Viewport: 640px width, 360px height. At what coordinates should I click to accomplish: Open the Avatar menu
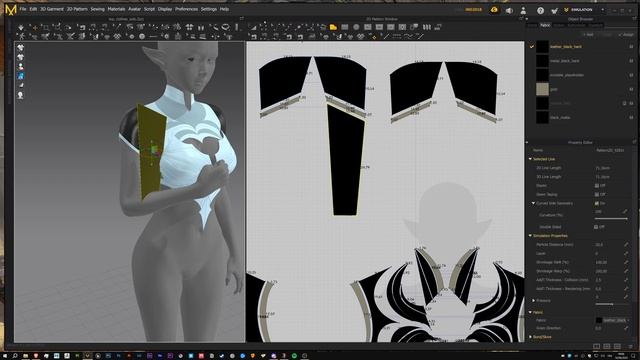click(134, 9)
